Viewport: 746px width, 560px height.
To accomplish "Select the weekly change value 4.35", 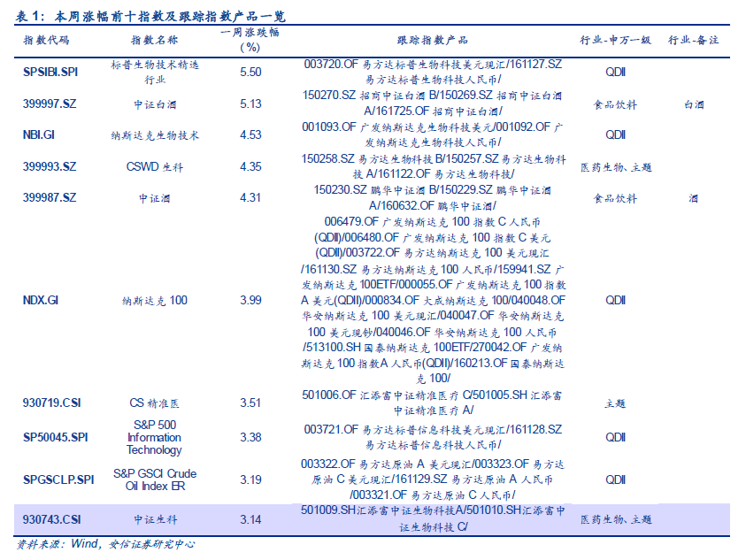I will pos(250,166).
